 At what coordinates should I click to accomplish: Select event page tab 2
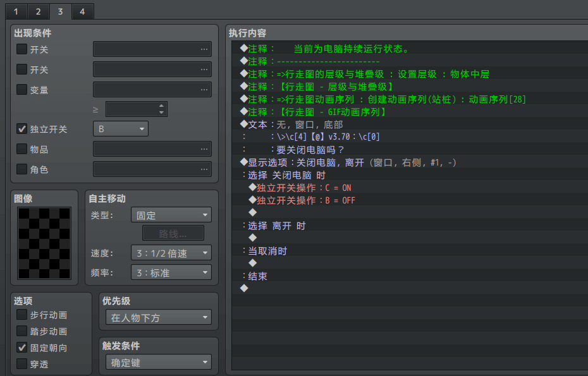(x=37, y=11)
